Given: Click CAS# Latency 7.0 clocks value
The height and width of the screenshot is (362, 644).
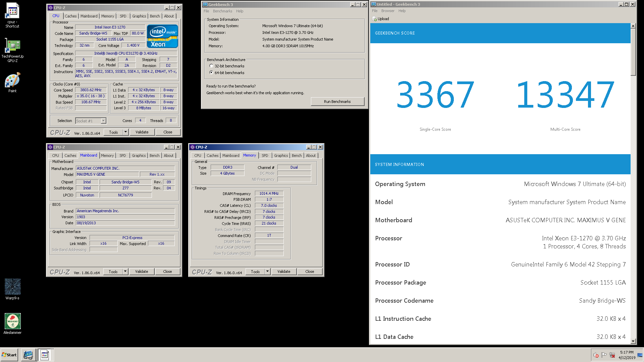Looking at the screenshot, I should tap(269, 205).
